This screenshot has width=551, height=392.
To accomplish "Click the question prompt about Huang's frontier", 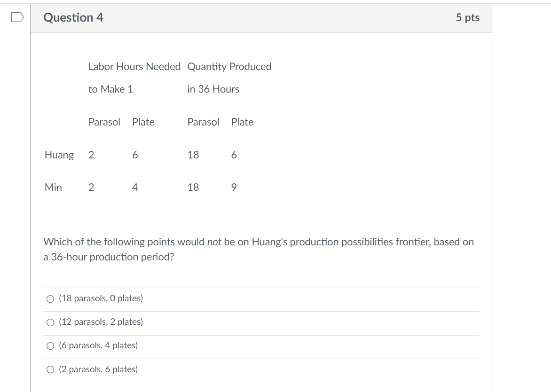I will point(258,249).
